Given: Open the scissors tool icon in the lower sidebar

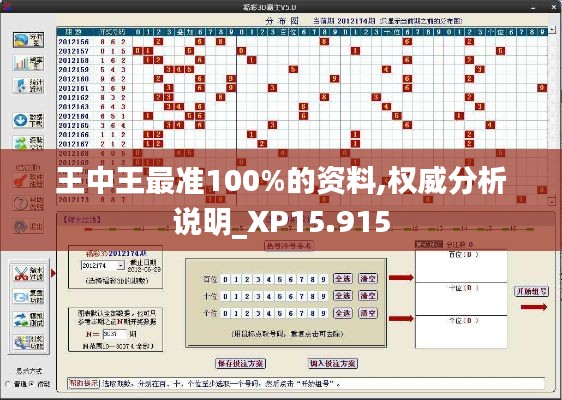Looking at the screenshot, I should [x=28, y=274].
